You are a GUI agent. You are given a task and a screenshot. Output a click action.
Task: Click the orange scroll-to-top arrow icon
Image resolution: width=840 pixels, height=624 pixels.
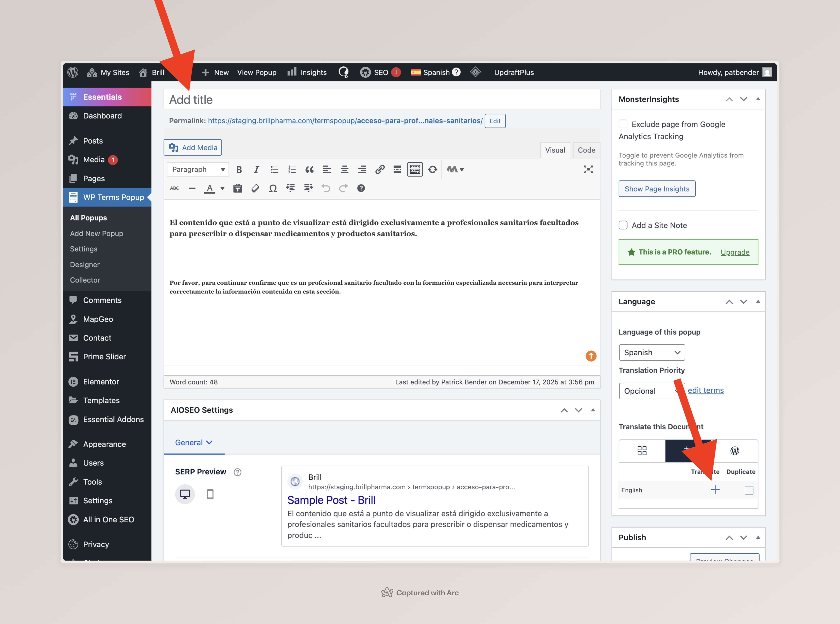tap(591, 356)
